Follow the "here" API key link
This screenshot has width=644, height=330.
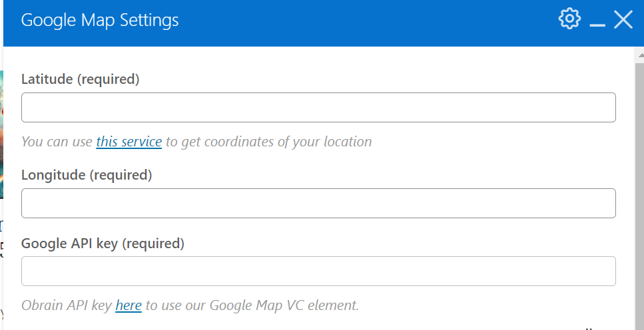coord(129,305)
